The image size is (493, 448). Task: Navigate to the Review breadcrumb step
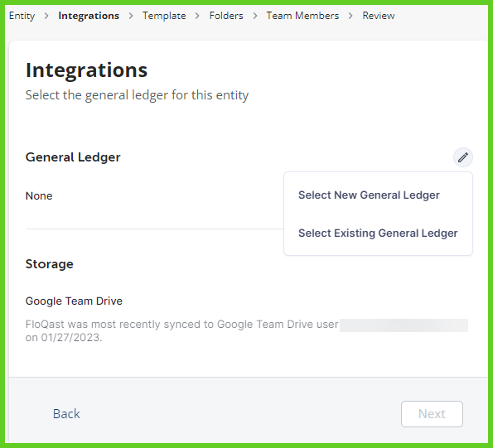coord(379,16)
